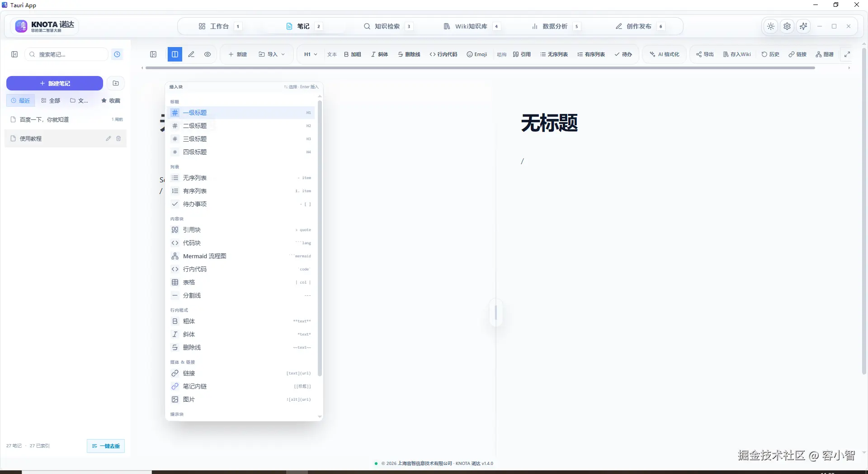Insert 图片 image block from menu
The image size is (868, 474).
click(x=241, y=399)
